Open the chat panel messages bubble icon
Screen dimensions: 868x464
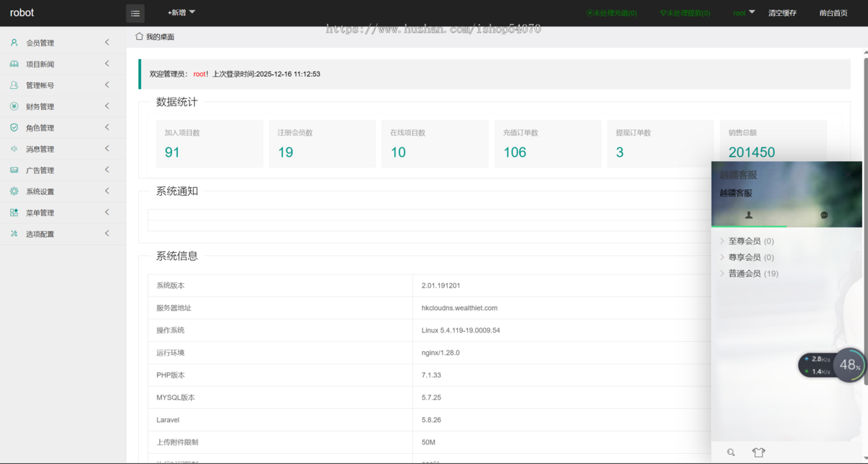coord(825,215)
